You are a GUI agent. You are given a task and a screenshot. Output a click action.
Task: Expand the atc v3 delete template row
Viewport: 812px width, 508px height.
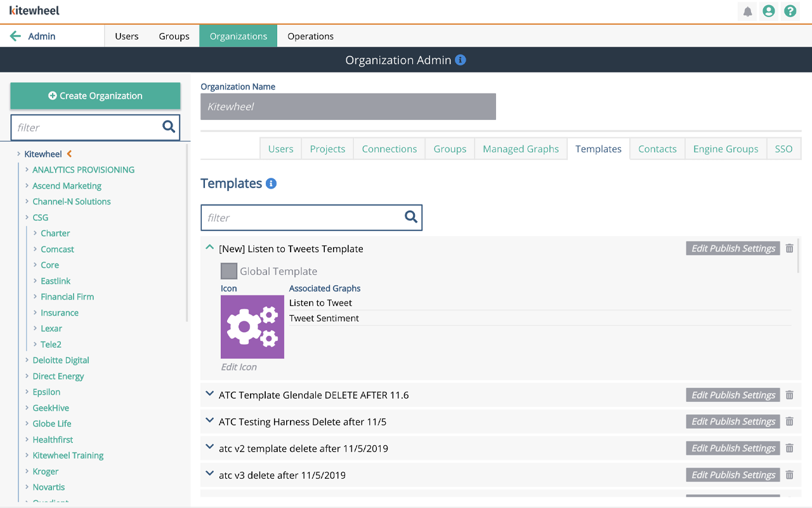coord(210,474)
